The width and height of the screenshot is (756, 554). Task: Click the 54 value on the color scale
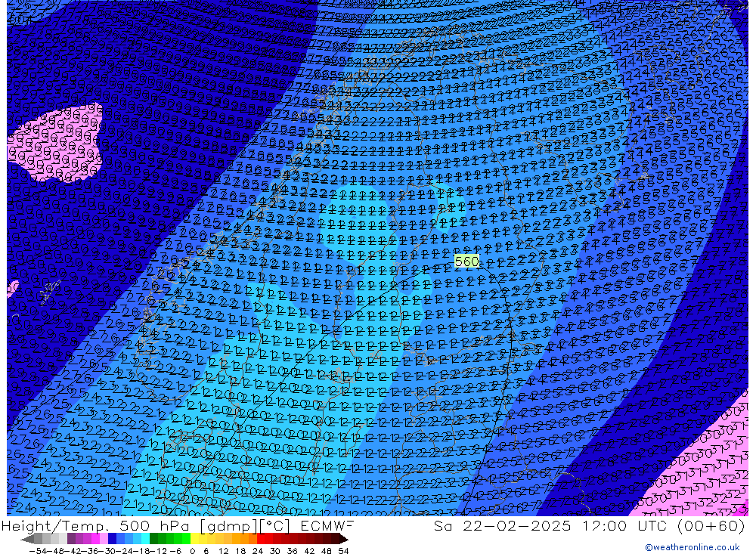pos(343,550)
